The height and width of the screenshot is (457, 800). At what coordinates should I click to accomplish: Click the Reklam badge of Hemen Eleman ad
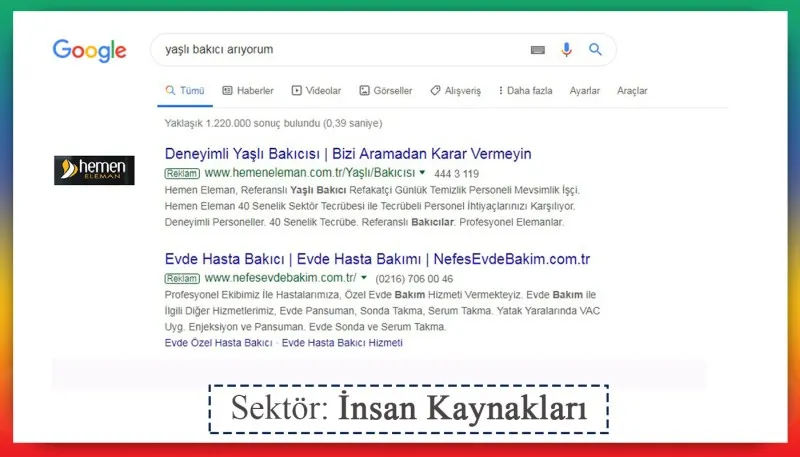(x=182, y=173)
